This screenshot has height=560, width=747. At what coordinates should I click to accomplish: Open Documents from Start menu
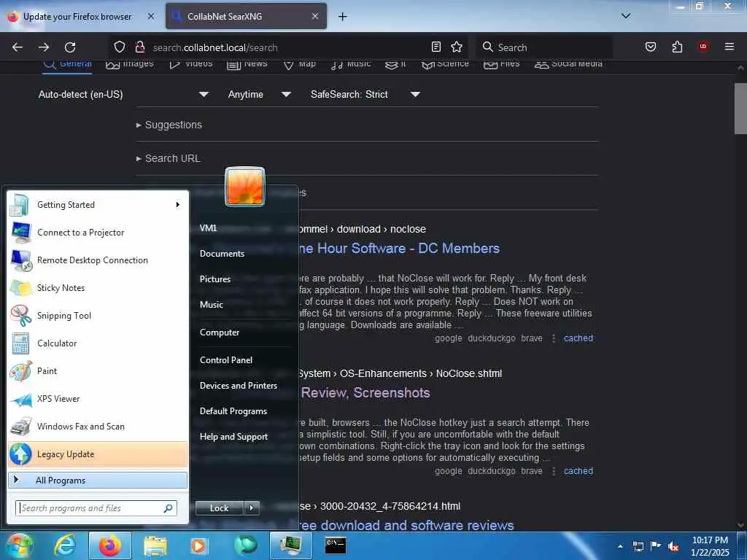(222, 254)
